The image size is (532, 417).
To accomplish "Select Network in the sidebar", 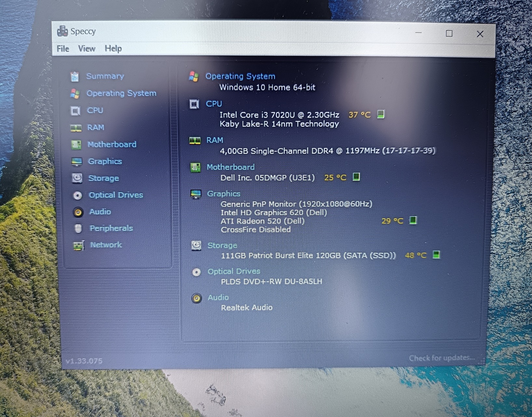I will click(106, 245).
